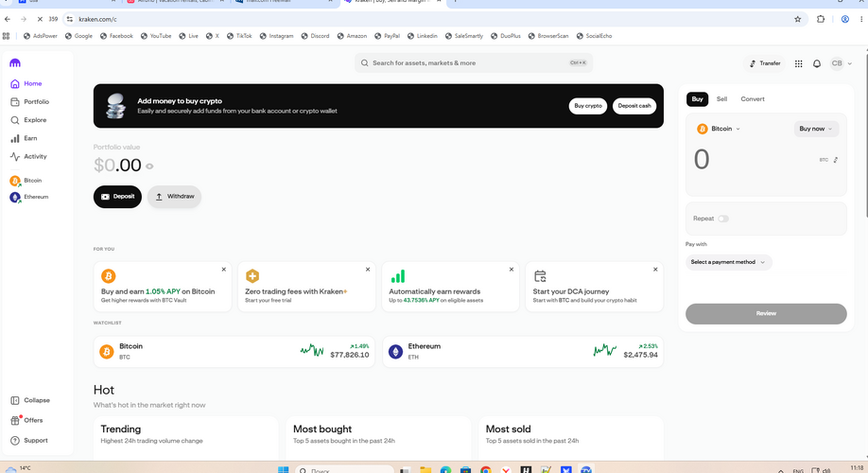Open Ethereum in the sidebar
The height and width of the screenshot is (473, 868).
(x=28, y=197)
